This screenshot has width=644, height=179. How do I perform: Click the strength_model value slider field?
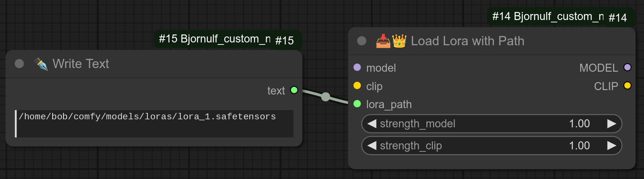coord(491,124)
